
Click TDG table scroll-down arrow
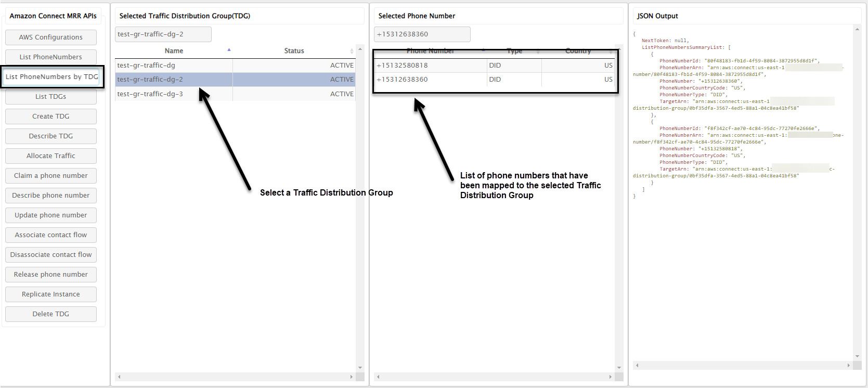coord(360,368)
